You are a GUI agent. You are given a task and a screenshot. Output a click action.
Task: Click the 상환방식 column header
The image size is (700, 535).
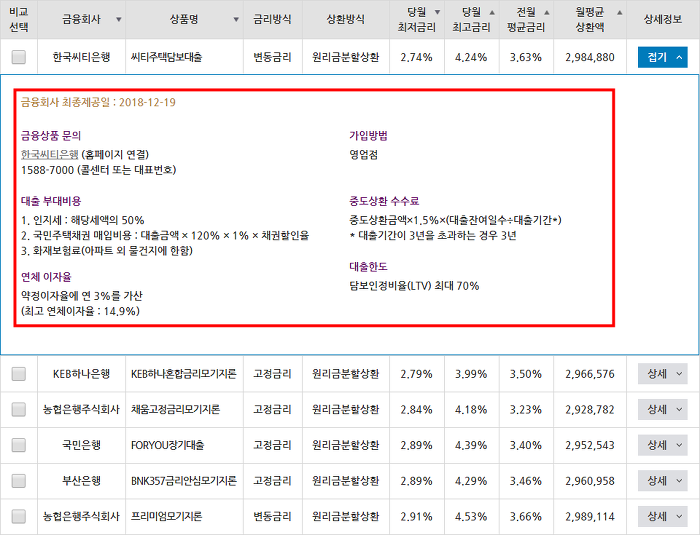346,19
